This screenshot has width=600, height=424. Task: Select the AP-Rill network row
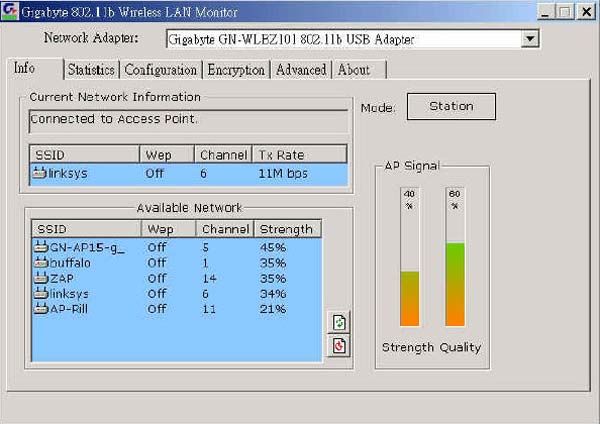(177, 308)
